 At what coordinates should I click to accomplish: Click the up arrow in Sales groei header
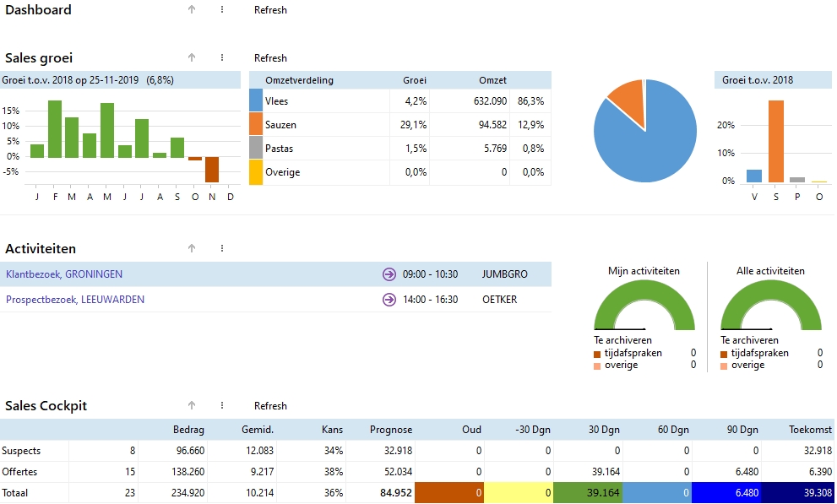(192, 58)
